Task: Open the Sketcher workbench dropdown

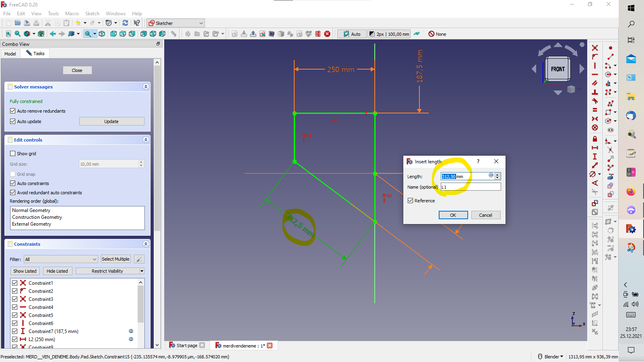Action: pos(176,23)
